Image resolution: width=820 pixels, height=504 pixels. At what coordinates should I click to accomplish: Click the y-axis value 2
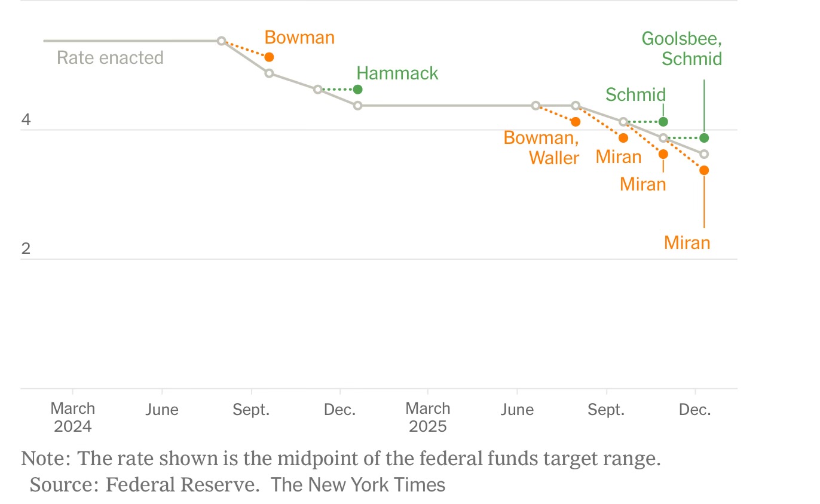pos(26,248)
